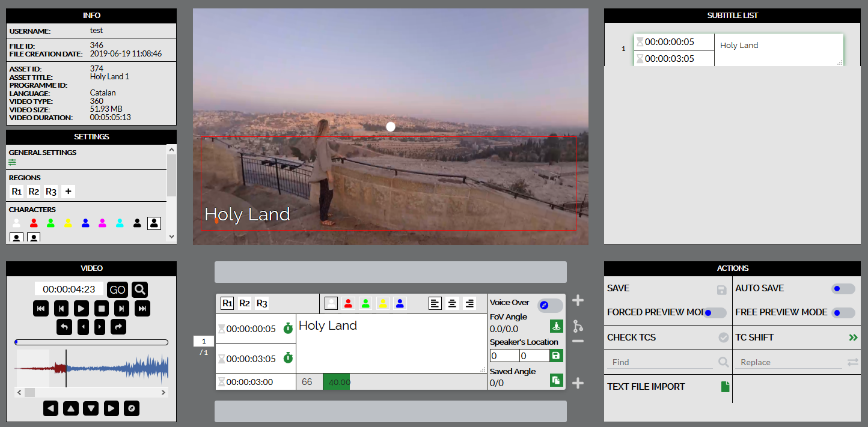The height and width of the screenshot is (427, 868).
Task: Click the FoV Angle green person icon
Action: click(x=557, y=326)
